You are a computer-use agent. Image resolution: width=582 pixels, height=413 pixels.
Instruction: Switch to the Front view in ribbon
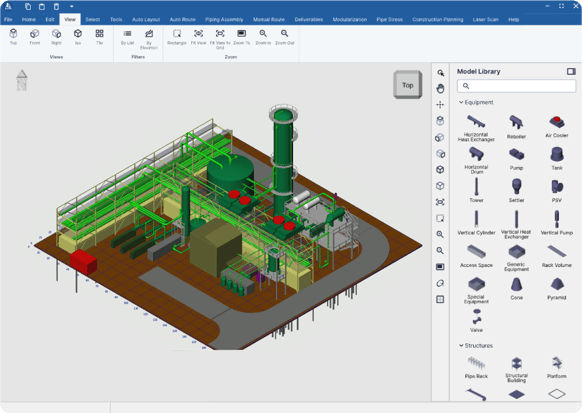pos(35,37)
